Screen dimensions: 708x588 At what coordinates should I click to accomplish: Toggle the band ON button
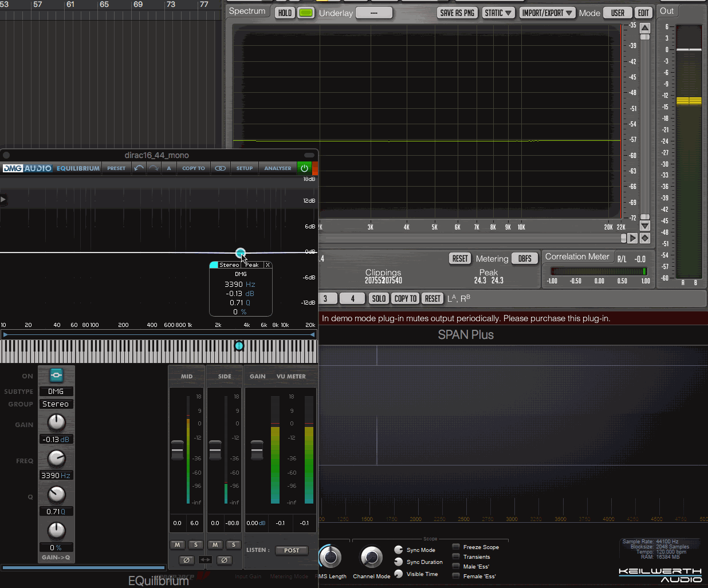pos(56,375)
